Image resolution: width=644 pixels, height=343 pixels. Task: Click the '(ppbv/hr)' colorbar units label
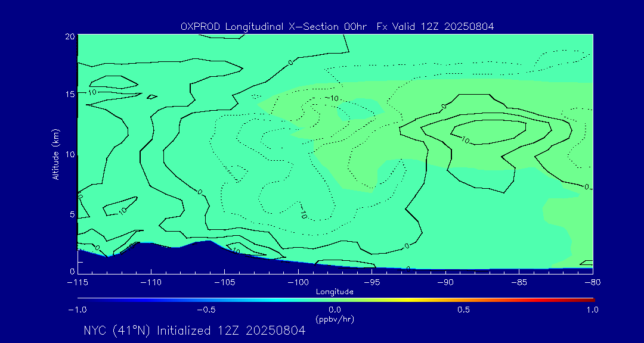pyautogui.click(x=335, y=319)
